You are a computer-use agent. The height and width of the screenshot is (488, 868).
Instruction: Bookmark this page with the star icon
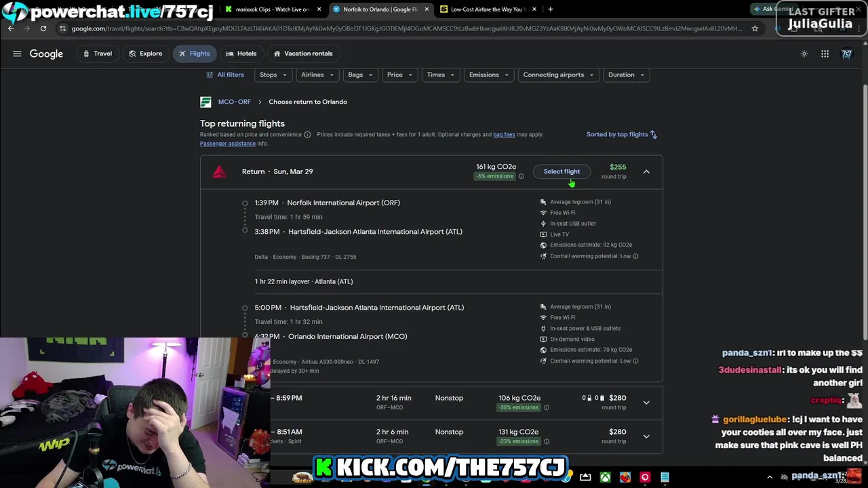(x=755, y=28)
